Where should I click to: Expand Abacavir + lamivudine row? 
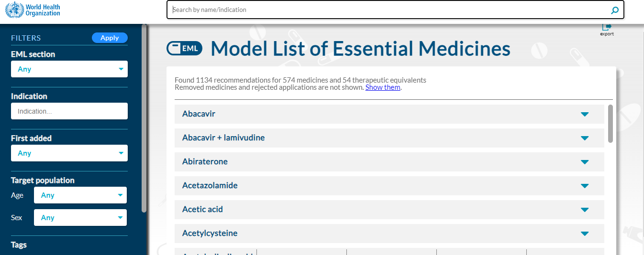[x=584, y=138]
